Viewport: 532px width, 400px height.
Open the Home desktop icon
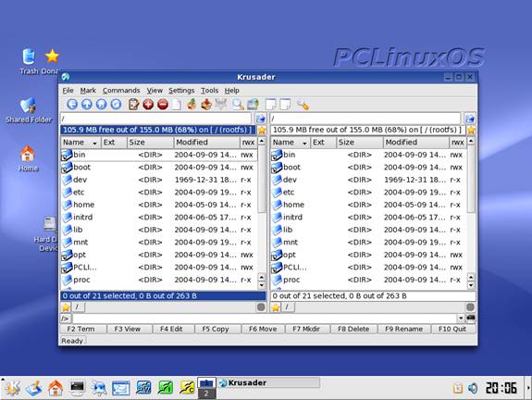click(28, 158)
